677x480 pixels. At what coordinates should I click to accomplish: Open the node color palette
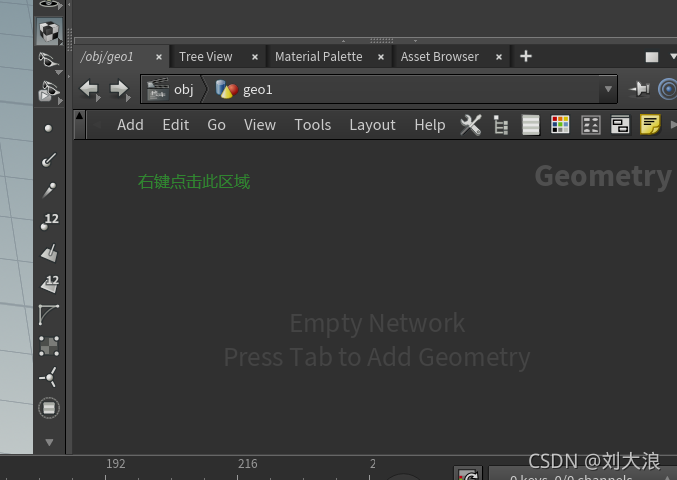click(x=560, y=125)
